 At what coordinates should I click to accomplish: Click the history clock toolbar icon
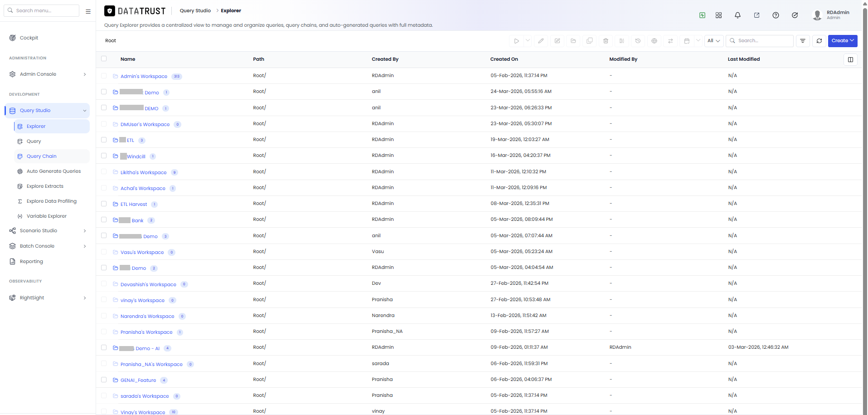pyautogui.click(x=638, y=41)
